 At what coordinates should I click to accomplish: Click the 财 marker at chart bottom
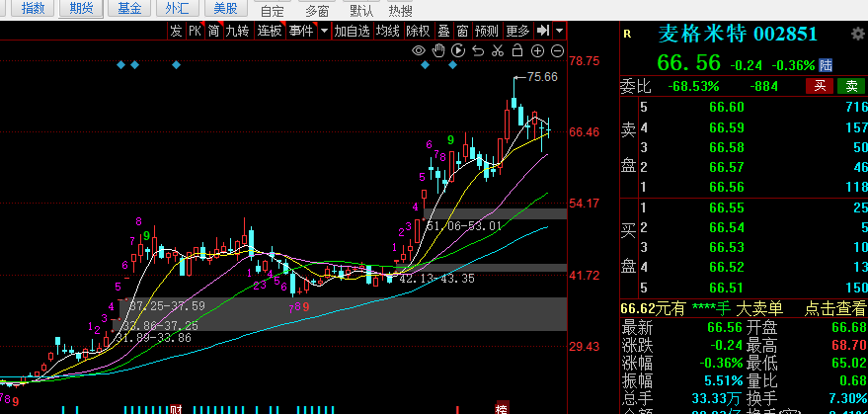(x=176, y=410)
